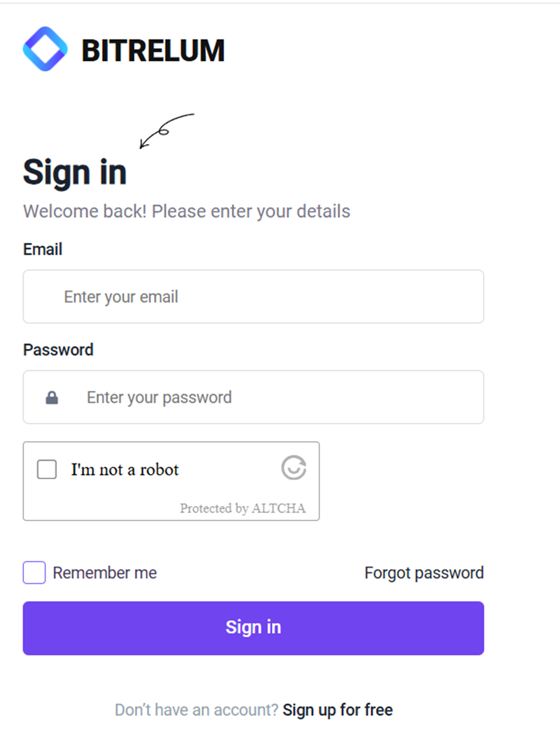Open the Protected by ALTCHA link
Screen dimensions: 560x743
click(243, 508)
